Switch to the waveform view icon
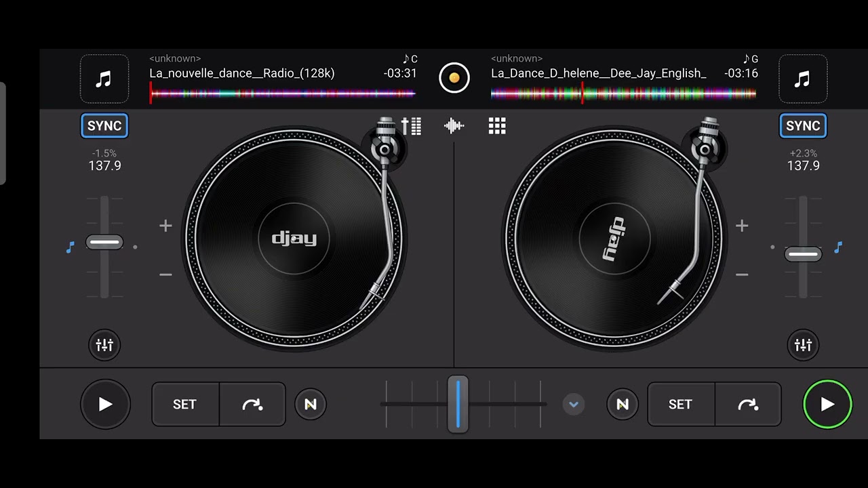 pyautogui.click(x=454, y=126)
